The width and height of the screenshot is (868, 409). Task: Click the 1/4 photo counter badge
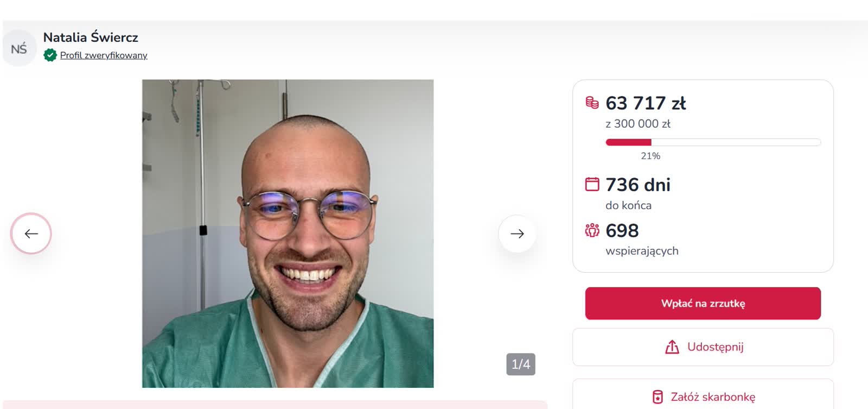[521, 364]
